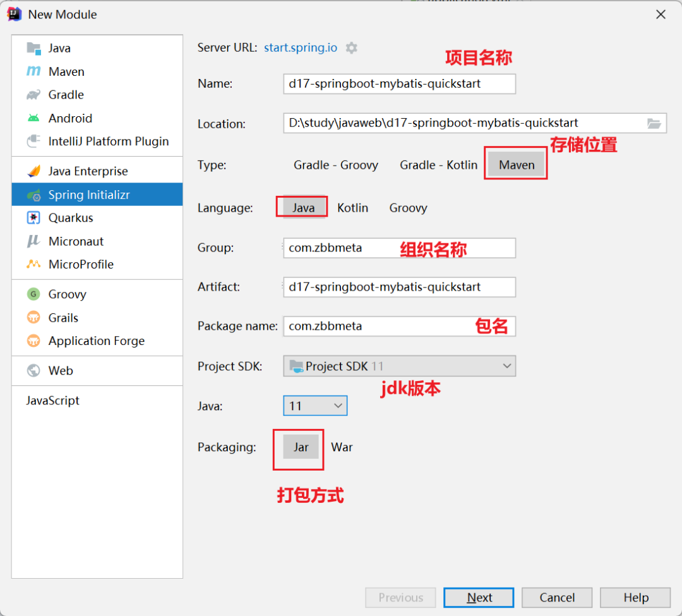
Task: Select Jar packaging
Action: (x=301, y=447)
